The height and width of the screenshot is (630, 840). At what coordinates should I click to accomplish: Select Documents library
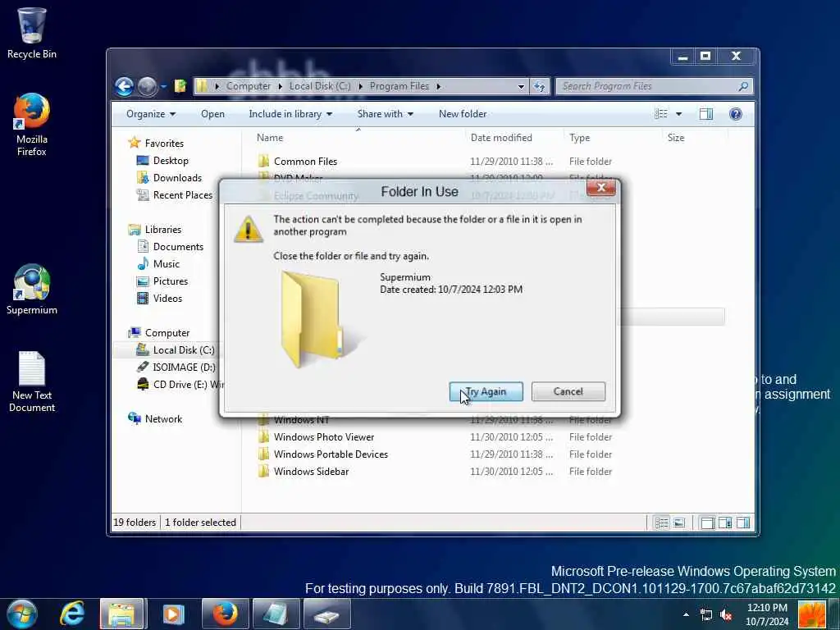point(171,246)
